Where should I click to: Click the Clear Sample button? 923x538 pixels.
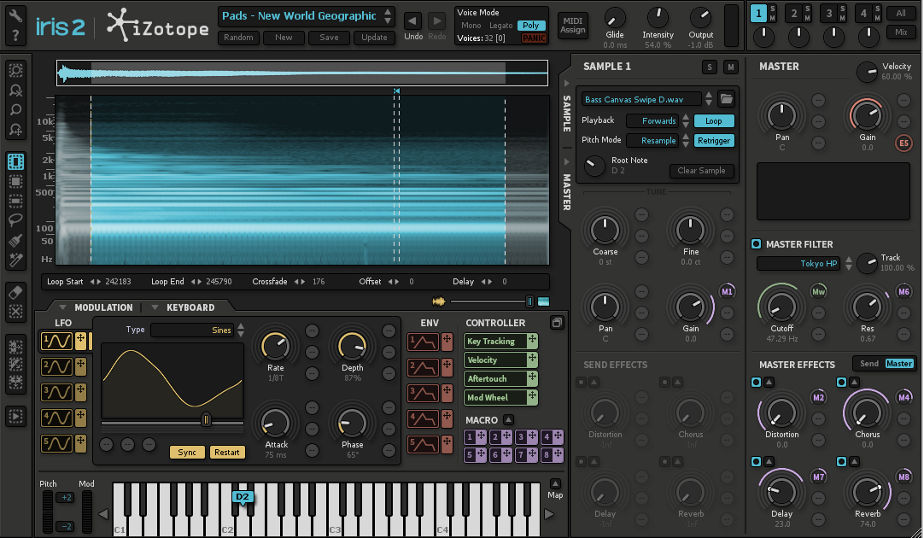[701, 171]
